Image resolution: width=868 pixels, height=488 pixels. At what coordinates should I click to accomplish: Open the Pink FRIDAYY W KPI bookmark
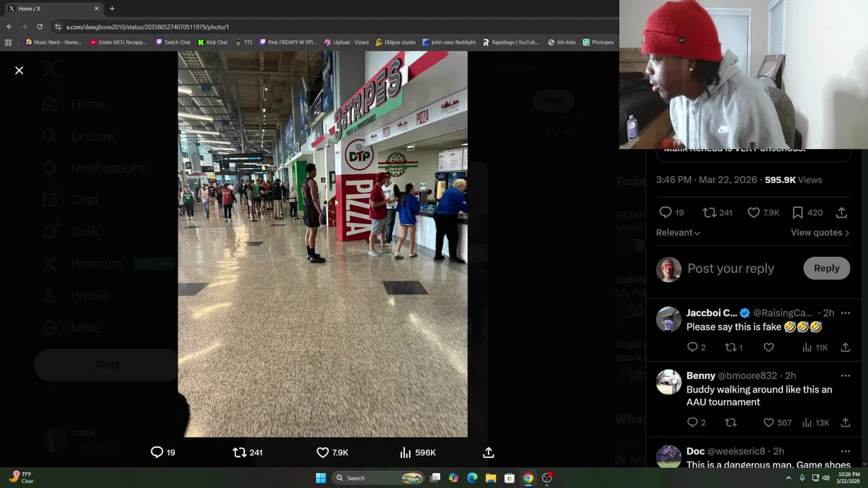click(x=288, y=42)
